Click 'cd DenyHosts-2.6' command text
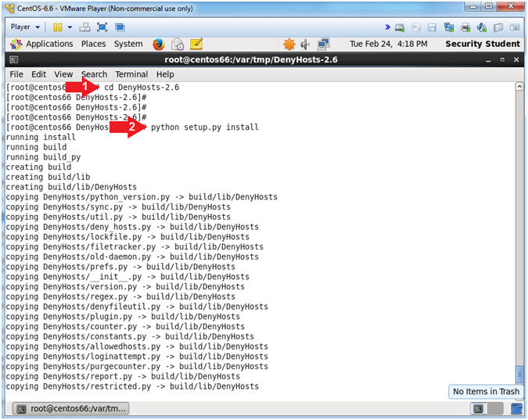Screen dimensions: 528x420 [x=142, y=88]
